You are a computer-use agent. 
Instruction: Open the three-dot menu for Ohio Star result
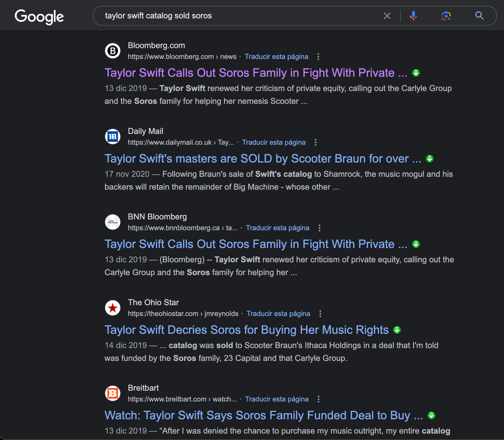(320, 314)
